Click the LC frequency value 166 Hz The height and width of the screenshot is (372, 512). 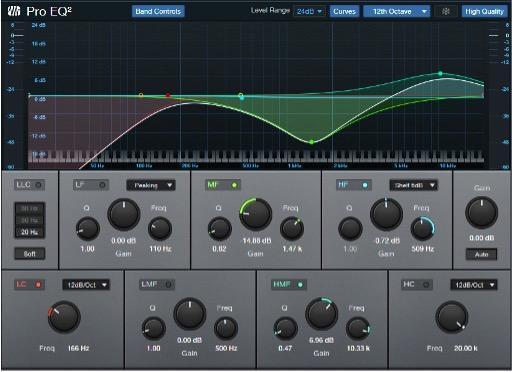point(78,348)
